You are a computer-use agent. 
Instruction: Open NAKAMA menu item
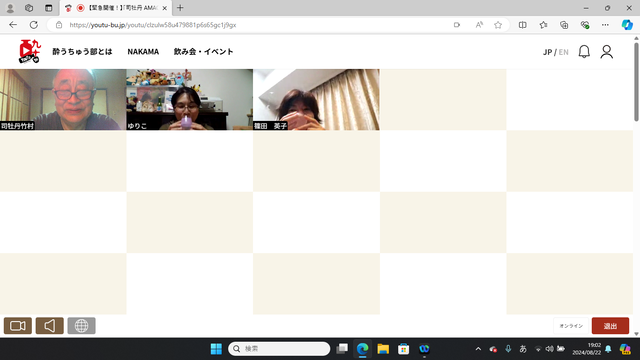[143, 52]
